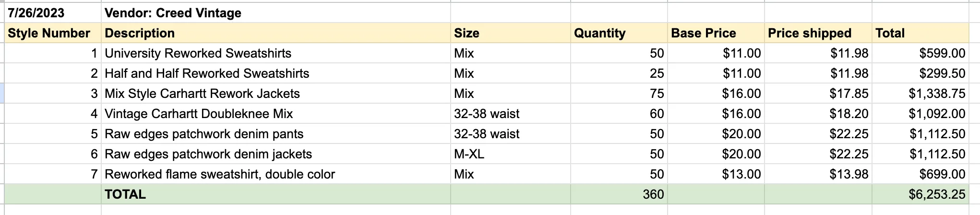
Task: Click the $18.20 price shipped cell
Action: (x=818, y=114)
